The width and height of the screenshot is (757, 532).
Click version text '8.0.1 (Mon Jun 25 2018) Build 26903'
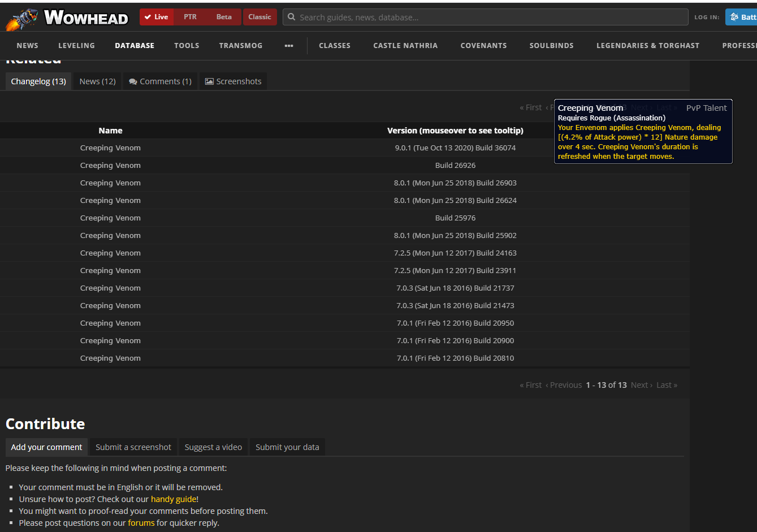(455, 183)
